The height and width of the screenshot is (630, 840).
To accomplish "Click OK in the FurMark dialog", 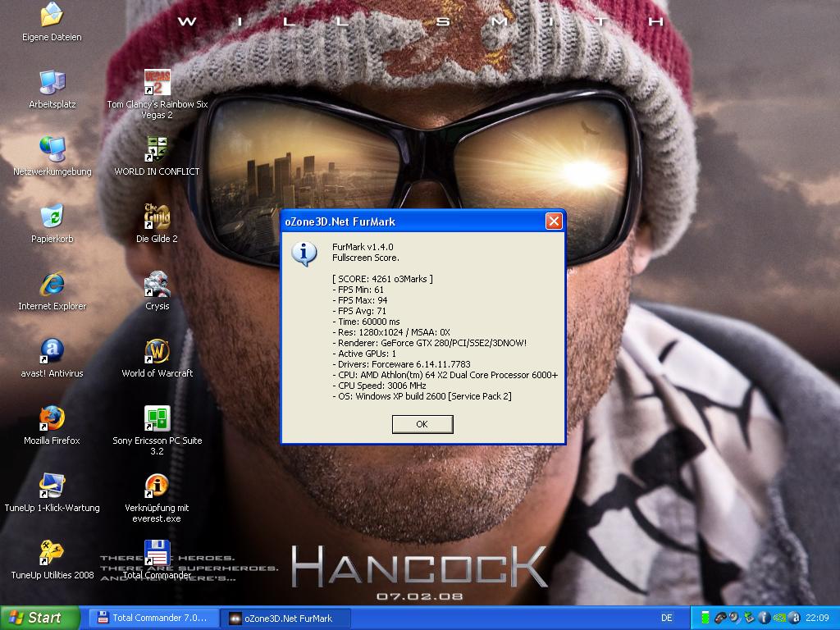I will click(x=422, y=424).
